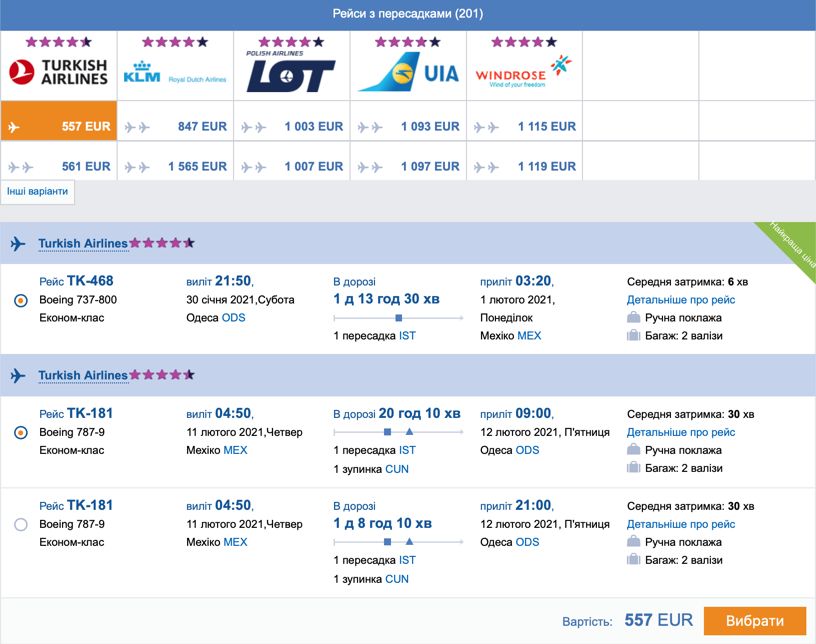Click the UIA airline logo

point(409,72)
